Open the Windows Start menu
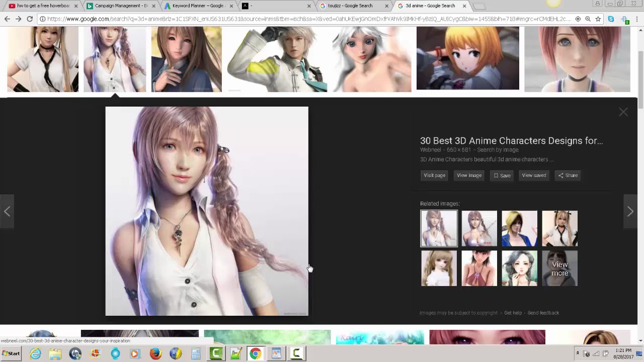644x362 pixels. tap(11, 353)
